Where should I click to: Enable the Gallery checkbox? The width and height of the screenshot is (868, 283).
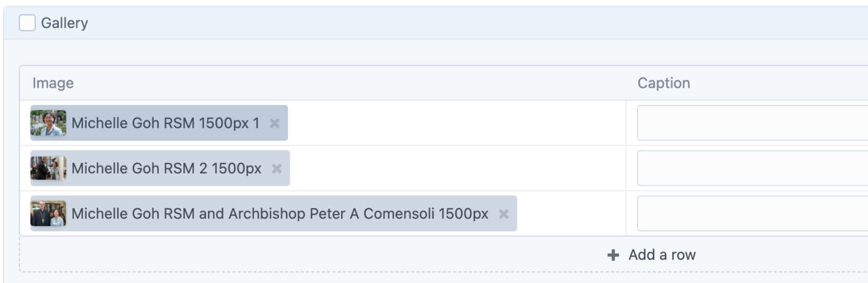(x=27, y=22)
